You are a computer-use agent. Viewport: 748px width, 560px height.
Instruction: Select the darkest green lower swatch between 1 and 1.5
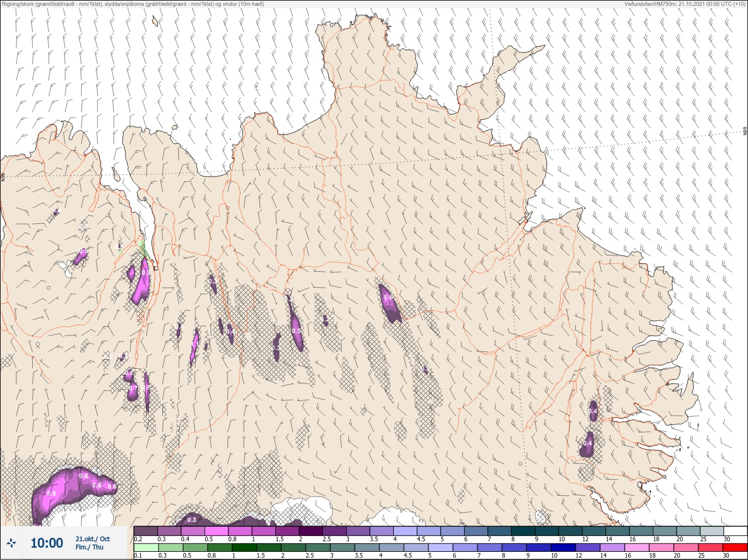[244, 548]
